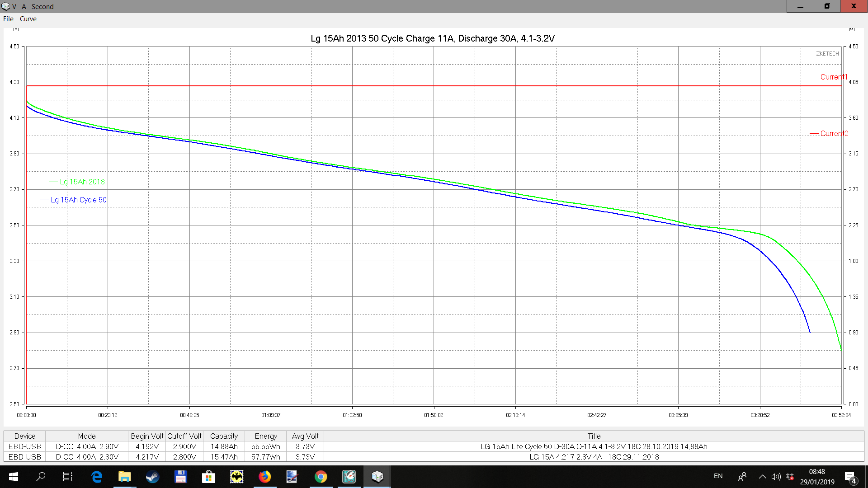Open Firefox from the taskbar
This screenshot has height=488, width=868.
(264, 476)
